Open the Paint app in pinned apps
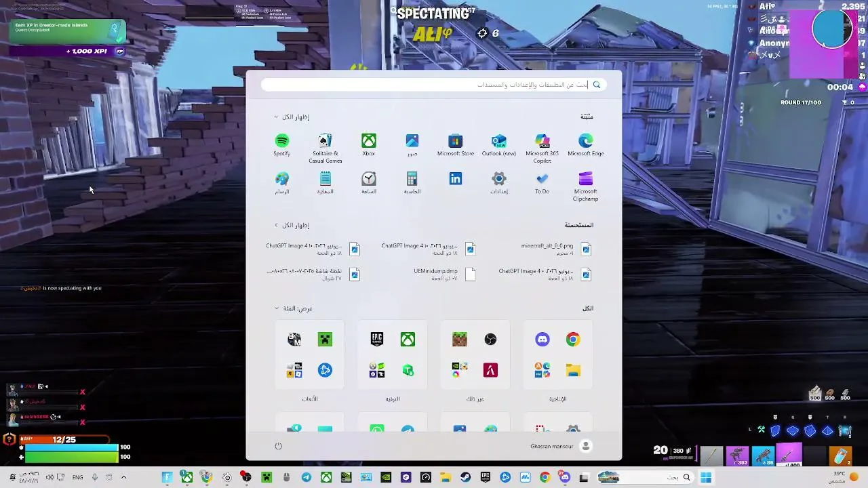Screen dimensions: 868x488 click(282, 183)
